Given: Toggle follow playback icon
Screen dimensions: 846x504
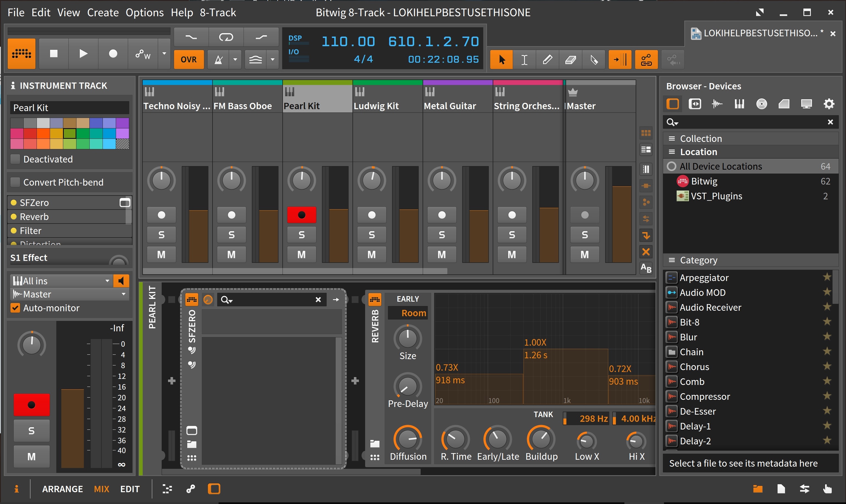Looking at the screenshot, I should tap(620, 60).
